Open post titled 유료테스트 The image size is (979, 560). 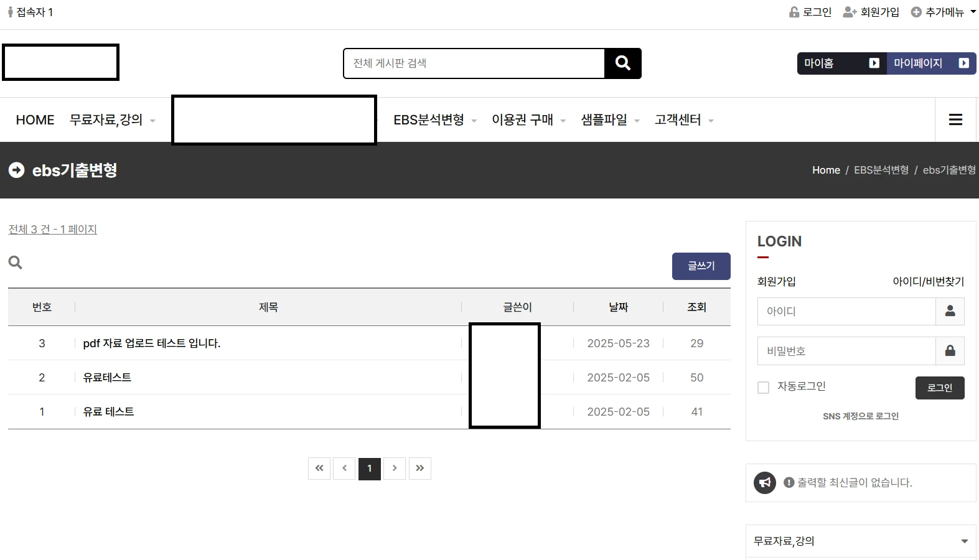tap(107, 377)
